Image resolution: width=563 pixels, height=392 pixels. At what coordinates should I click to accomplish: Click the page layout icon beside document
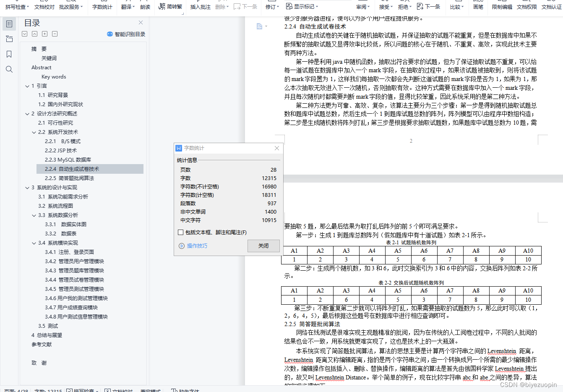coord(260,26)
